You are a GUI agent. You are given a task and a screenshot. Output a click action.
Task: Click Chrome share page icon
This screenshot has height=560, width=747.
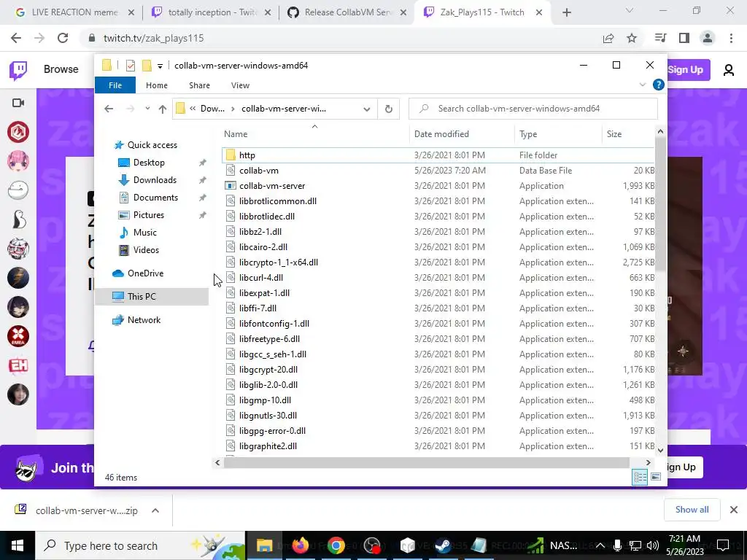[608, 38]
